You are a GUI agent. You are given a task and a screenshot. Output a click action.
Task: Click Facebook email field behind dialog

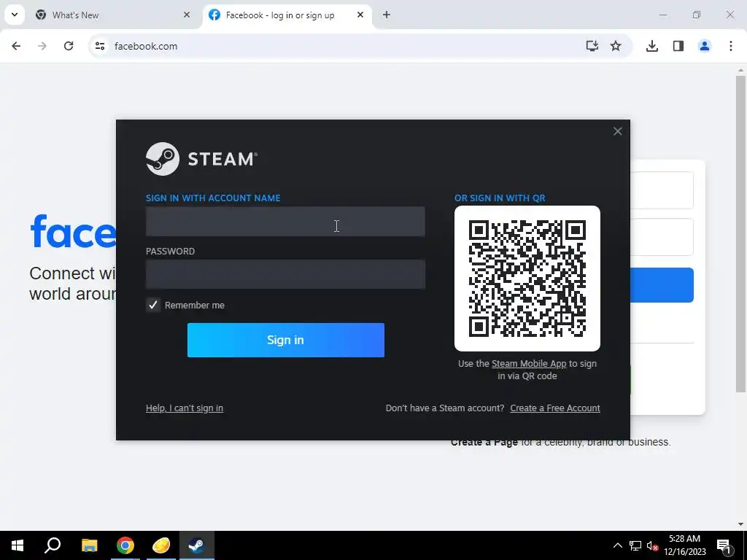click(662, 190)
